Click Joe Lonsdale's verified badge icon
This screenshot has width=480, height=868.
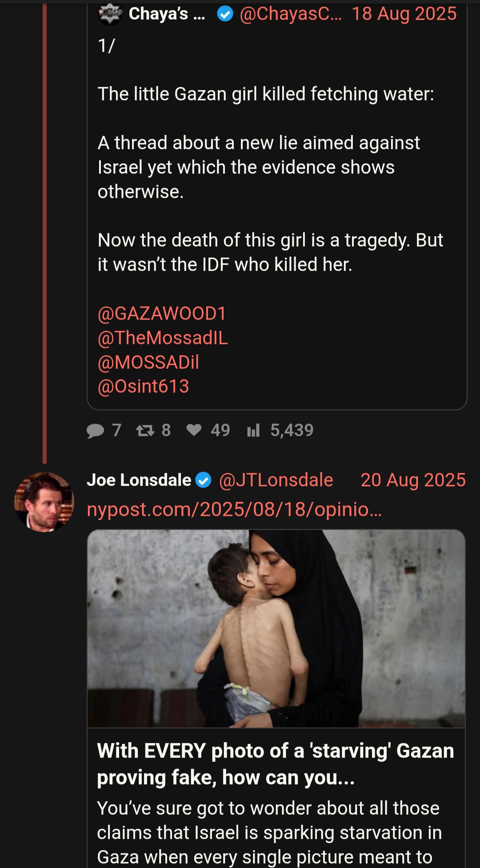[x=204, y=480]
